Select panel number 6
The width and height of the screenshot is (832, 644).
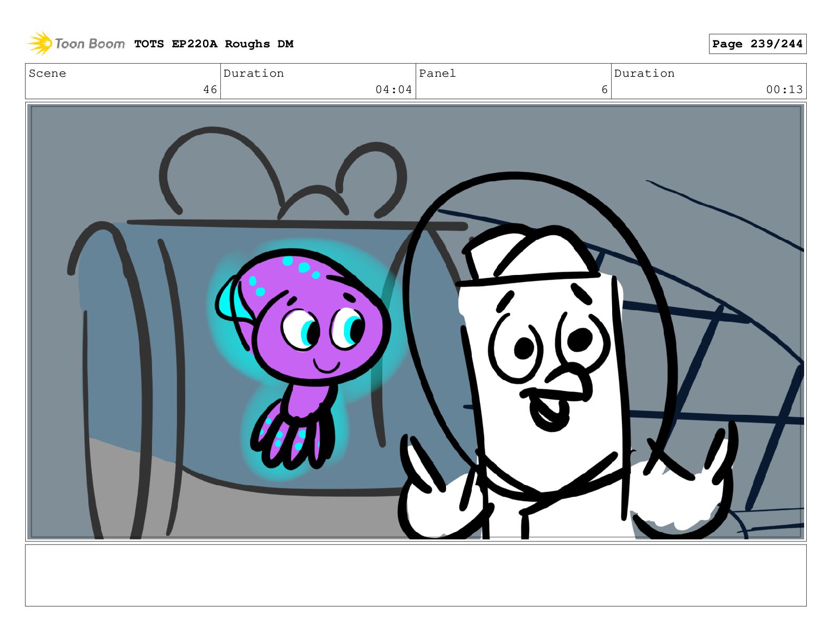[605, 90]
